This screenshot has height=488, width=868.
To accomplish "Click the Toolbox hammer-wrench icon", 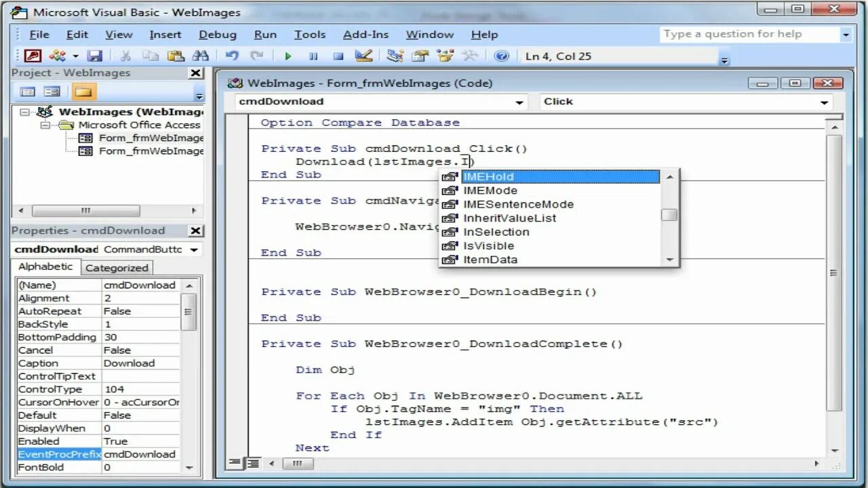I will (470, 56).
